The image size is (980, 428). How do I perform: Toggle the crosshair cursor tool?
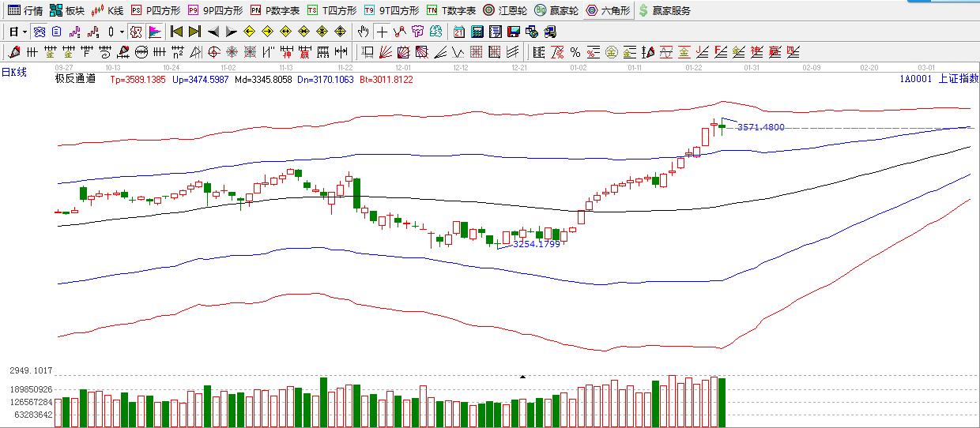[x=382, y=32]
